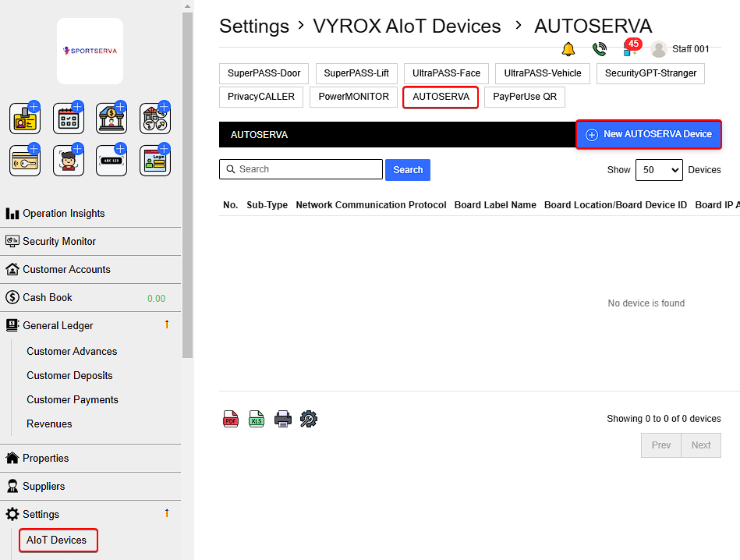
Task: Open the calendar booking shortcut icon
Action: (x=69, y=119)
